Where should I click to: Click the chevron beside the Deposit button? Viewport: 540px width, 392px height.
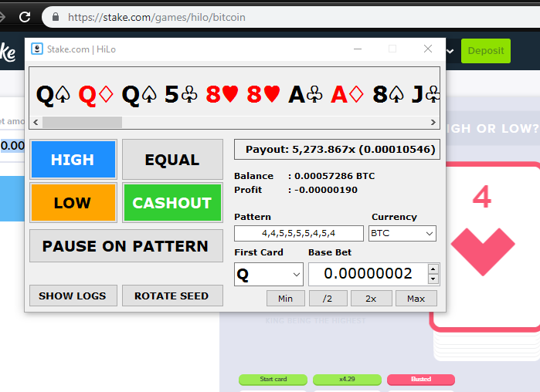pyautogui.click(x=450, y=51)
